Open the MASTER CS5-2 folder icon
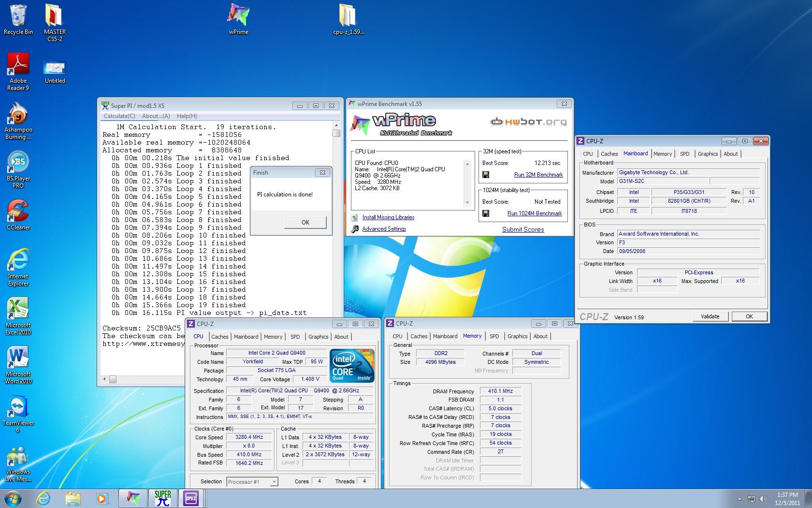The width and height of the screenshot is (812, 508). [55, 22]
